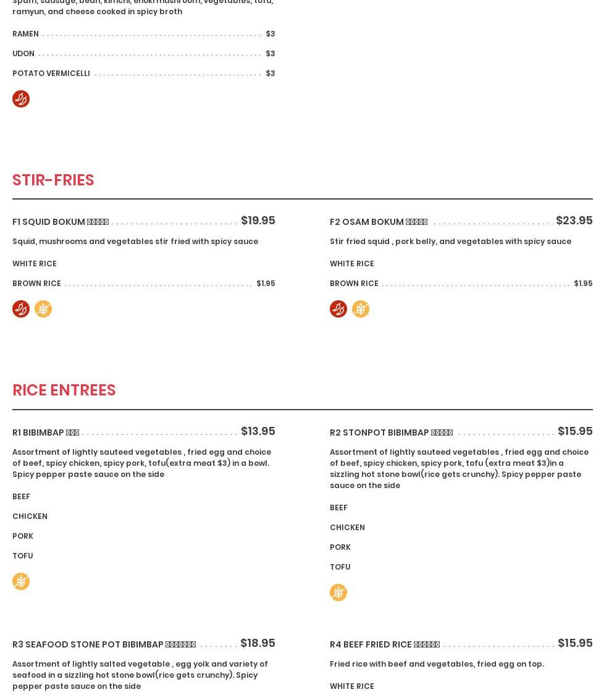596x700 pixels.
Task: Choose Brown Rice for F1 Squid Bokum
Action: [x=36, y=284]
